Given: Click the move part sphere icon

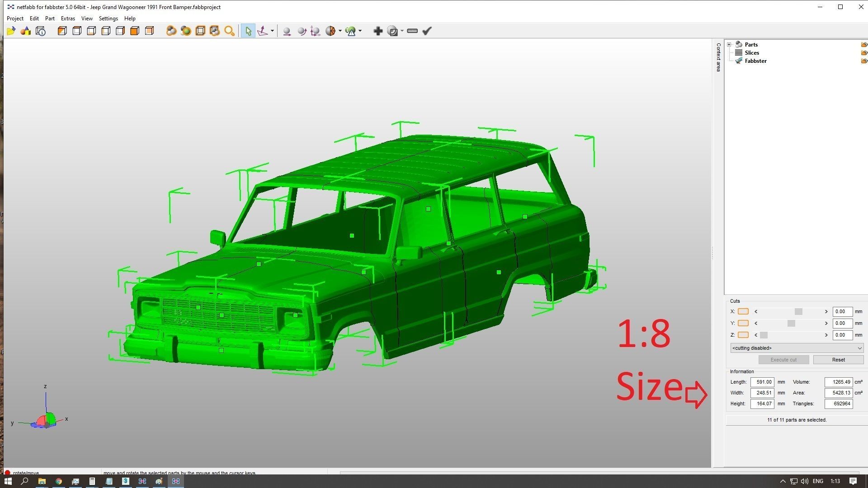Looking at the screenshot, I should [x=287, y=31].
